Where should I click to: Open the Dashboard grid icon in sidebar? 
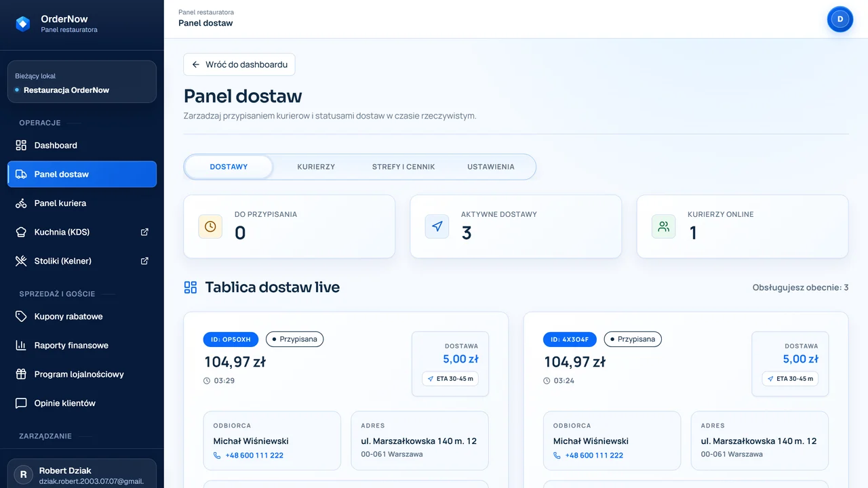tap(21, 145)
